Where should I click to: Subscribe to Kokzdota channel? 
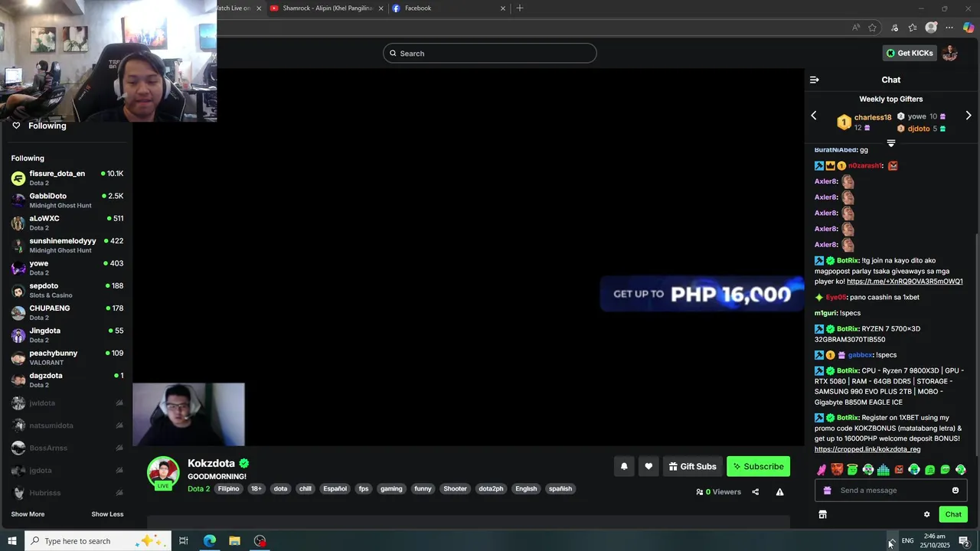tap(758, 466)
